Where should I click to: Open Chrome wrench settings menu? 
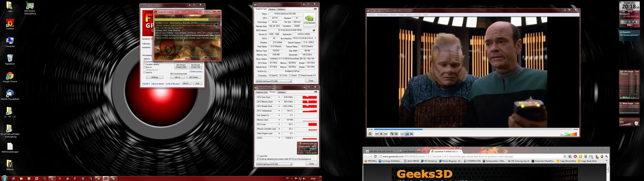(606, 156)
